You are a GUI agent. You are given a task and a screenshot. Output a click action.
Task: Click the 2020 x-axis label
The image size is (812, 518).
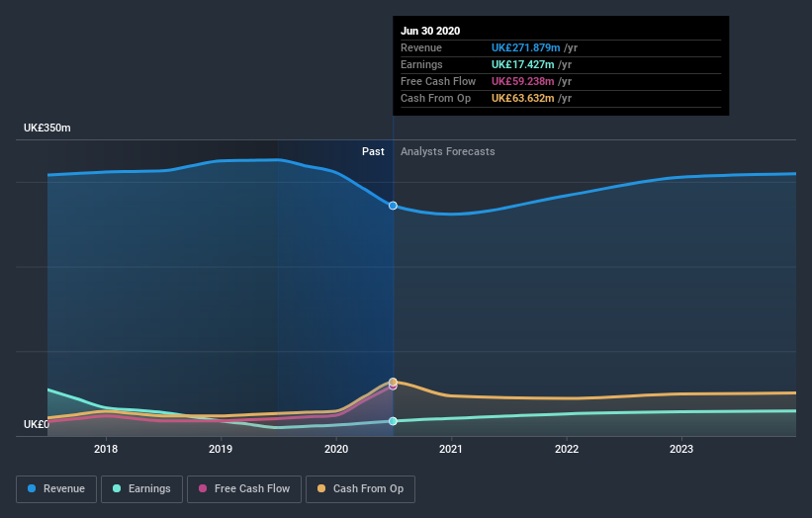(x=336, y=449)
